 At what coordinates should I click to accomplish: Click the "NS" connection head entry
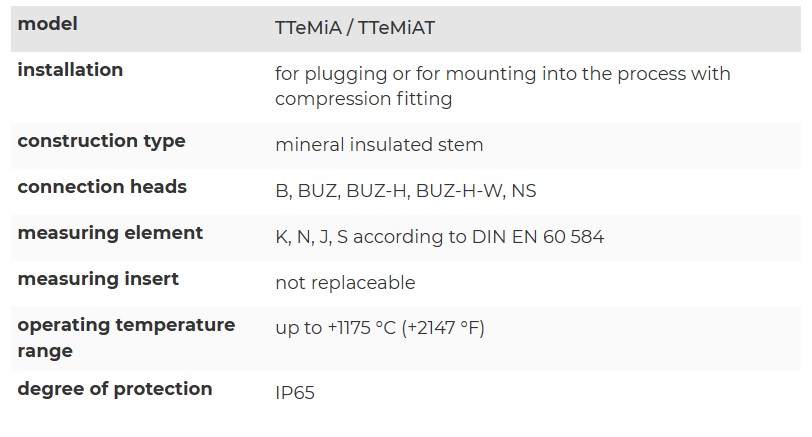(523, 191)
